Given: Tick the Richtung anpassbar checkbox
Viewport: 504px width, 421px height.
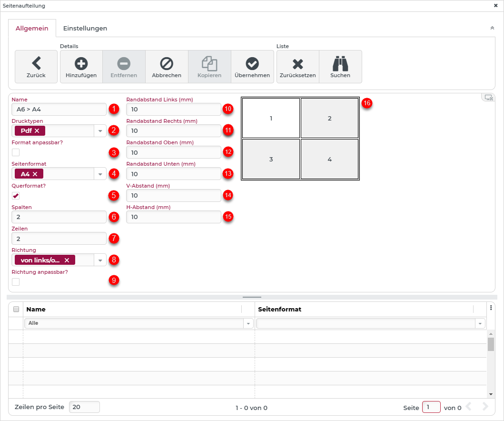Looking at the screenshot, I should pos(16,282).
